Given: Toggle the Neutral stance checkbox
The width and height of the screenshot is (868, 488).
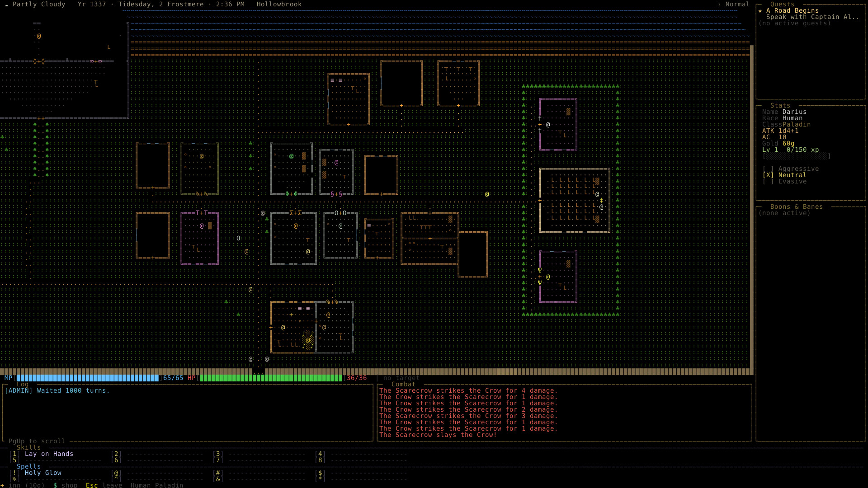Looking at the screenshot, I should (768, 175).
